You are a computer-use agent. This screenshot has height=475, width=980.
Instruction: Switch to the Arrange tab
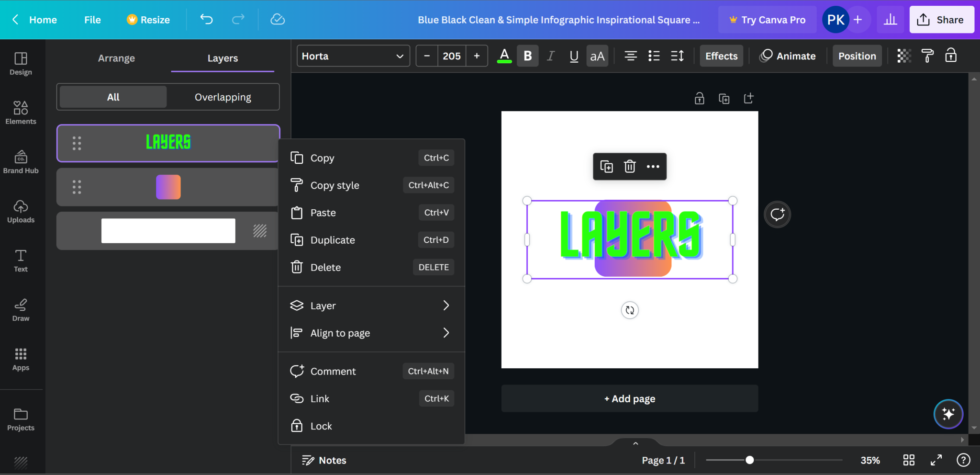tap(116, 57)
